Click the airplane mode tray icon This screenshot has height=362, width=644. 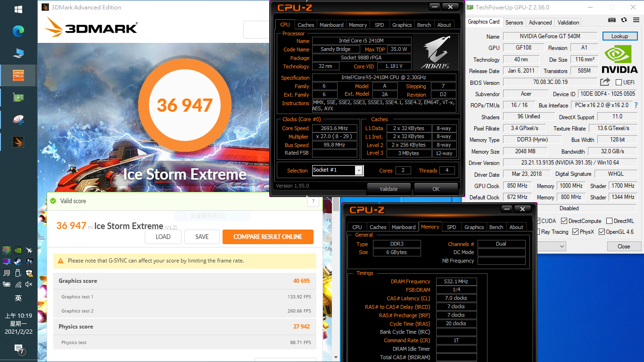(29, 251)
